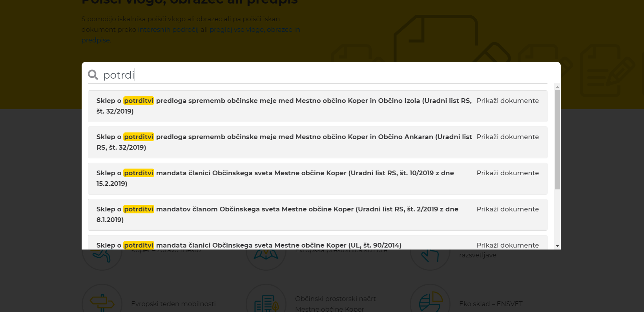
Task: Show documents for decision dated 8.1.2019
Action: (x=507, y=209)
